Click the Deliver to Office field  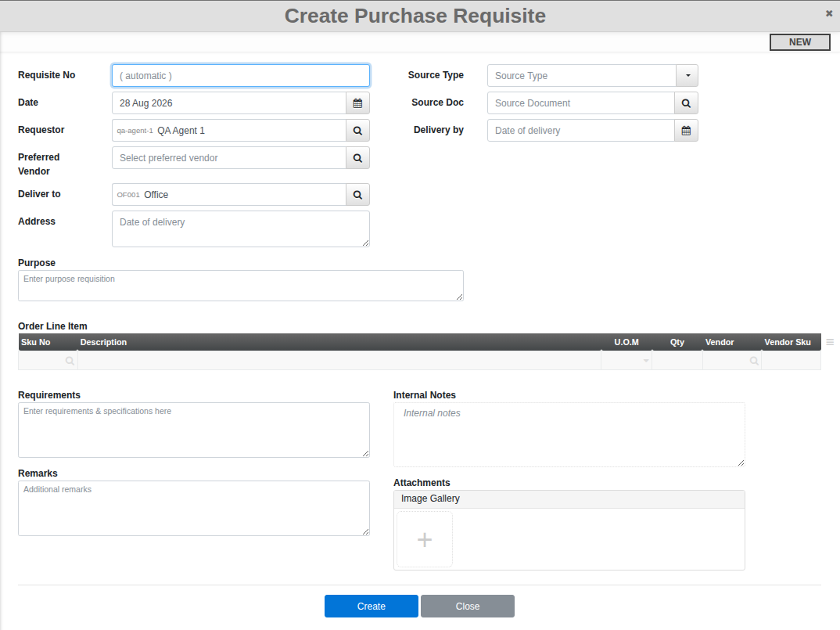pos(228,195)
